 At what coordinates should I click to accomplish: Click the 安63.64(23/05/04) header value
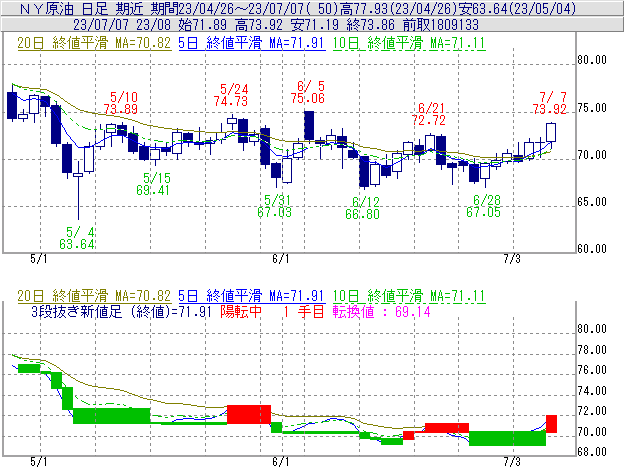coord(516,9)
